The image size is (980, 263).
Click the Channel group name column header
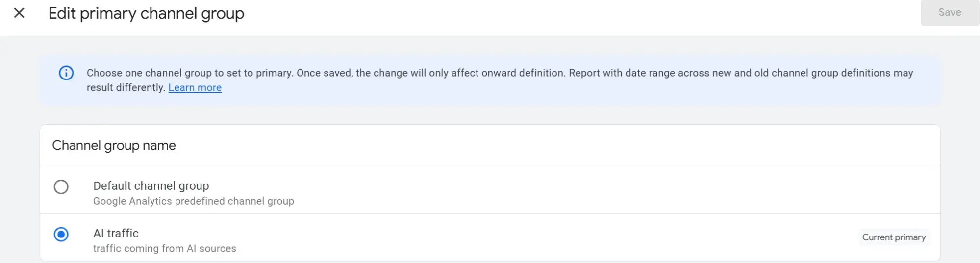pos(114,146)
